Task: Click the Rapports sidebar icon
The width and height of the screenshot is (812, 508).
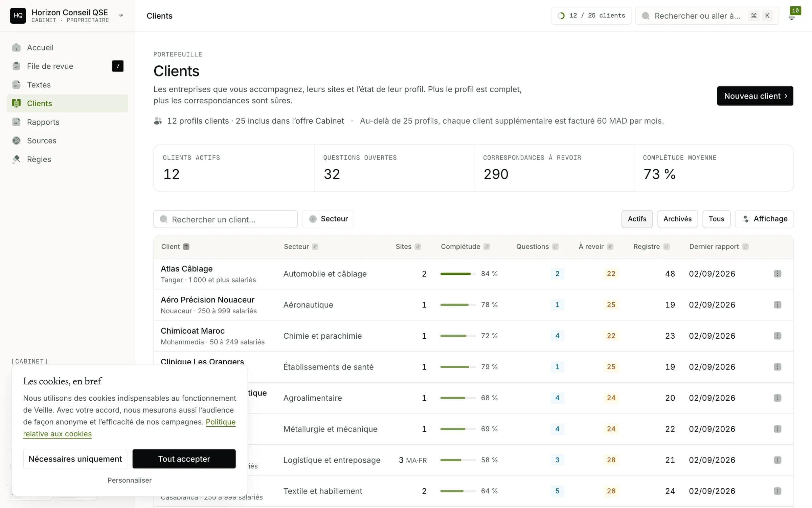Action: coord(16,122)
